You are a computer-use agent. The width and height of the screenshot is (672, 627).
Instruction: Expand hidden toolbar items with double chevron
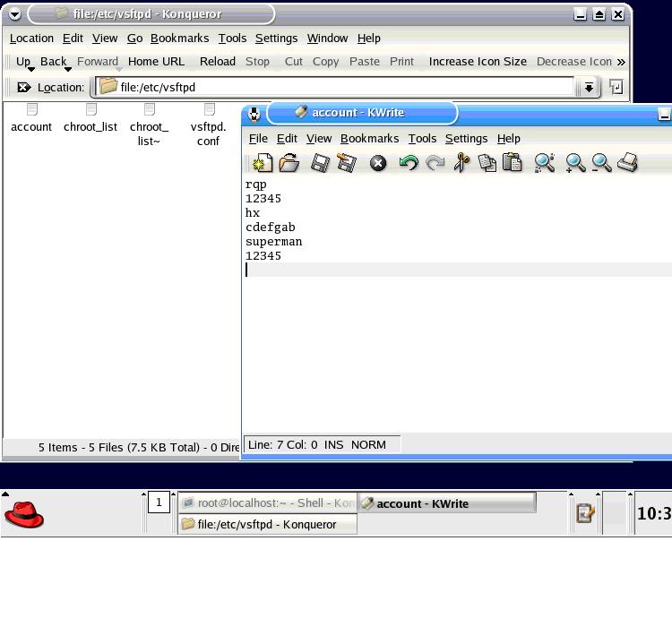[x=621, y=62]
